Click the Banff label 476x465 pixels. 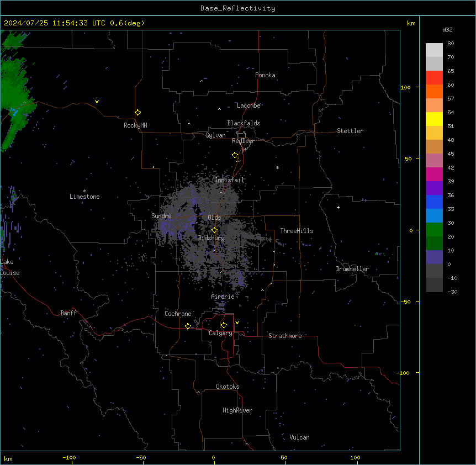68,313
